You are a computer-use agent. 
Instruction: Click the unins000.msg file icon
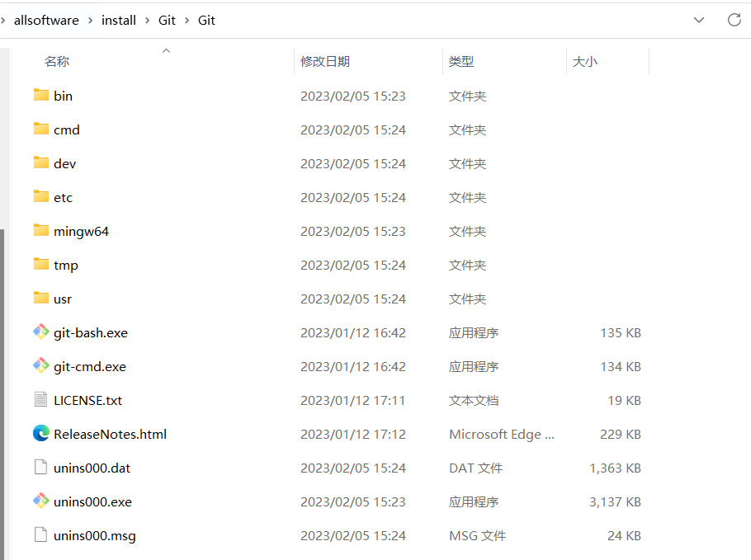tap(41, 534)
